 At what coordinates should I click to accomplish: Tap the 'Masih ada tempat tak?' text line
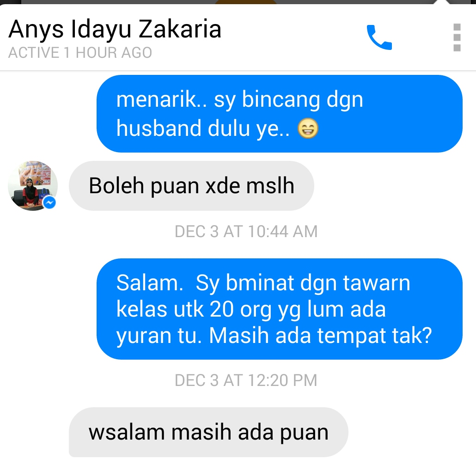[x=320, y=336]
